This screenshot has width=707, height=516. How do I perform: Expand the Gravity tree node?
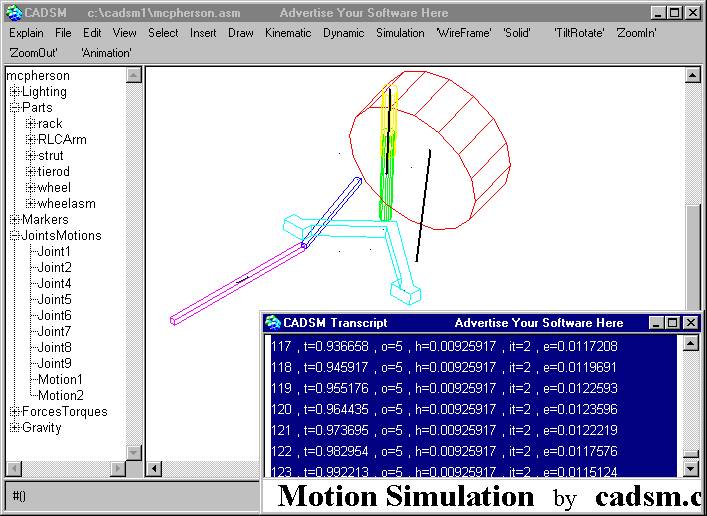tap(14, 428)
